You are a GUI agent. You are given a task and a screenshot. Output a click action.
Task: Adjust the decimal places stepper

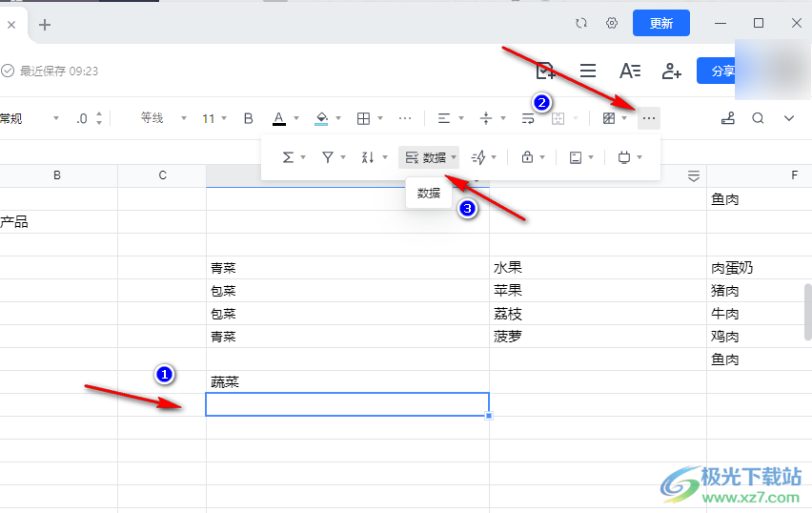[99, 118]
